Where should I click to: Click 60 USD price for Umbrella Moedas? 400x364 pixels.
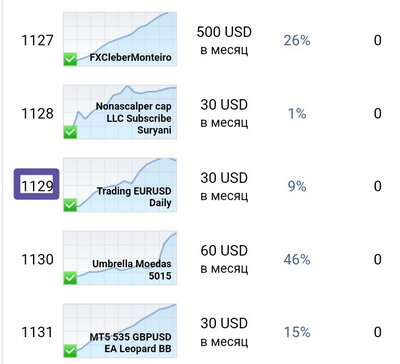click(224, 251)
